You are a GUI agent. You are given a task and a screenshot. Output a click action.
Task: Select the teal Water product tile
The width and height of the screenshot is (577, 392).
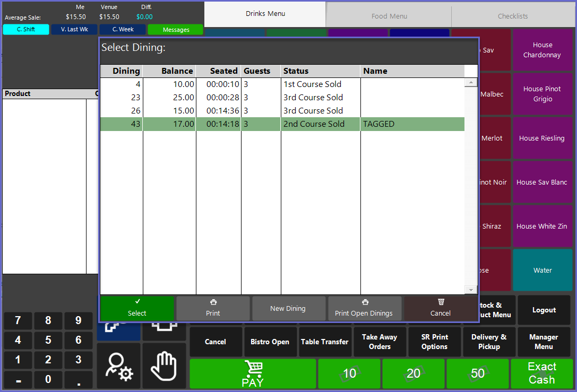[x=542, y=270]
